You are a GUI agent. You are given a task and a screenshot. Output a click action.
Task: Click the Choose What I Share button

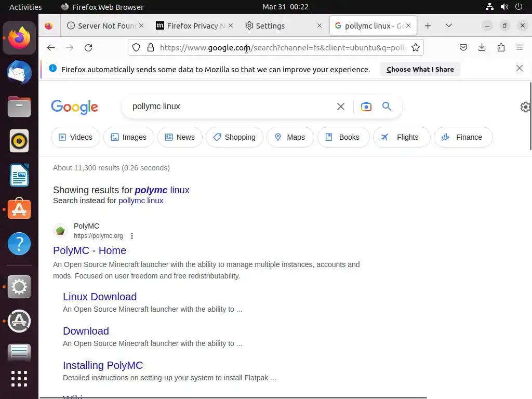(x=420, y=69)
